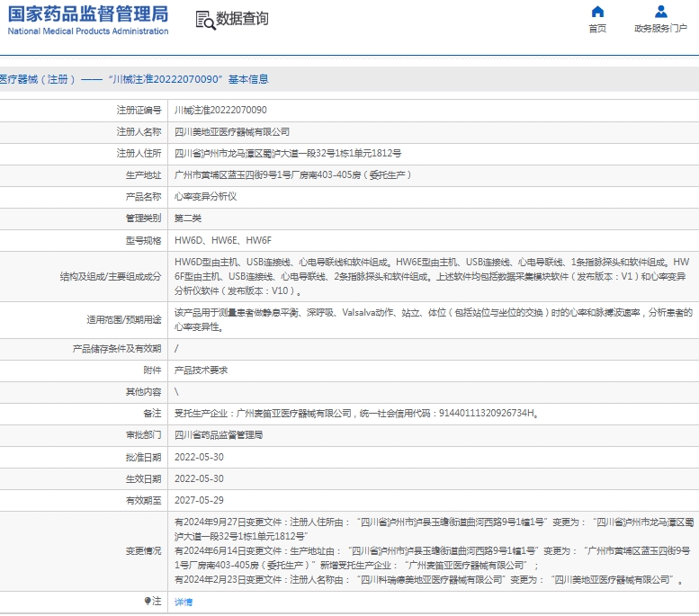This screenshot has height=616, width=699.
Task: Select model spec HW6D、HW6E、HW6F
Action: pos(222,240)
